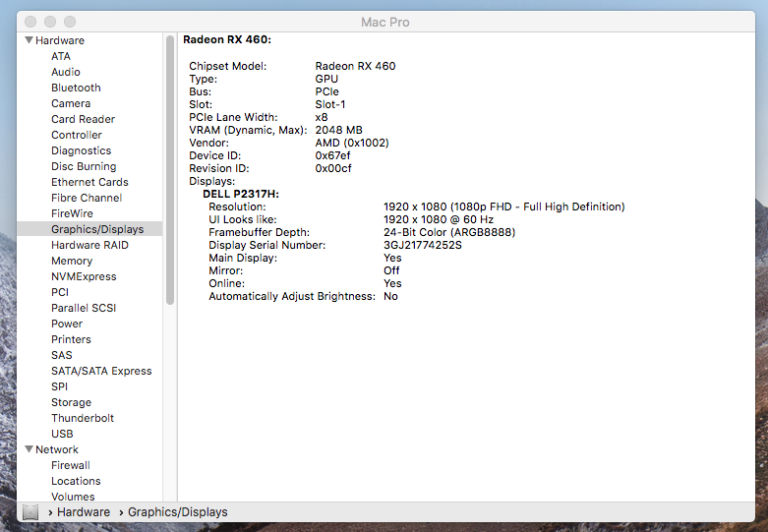This screenshot has width=768, height=532.
Task: Select Disc Burning in the sidebar
Action: pyautogui.click(x=84, y=166)
